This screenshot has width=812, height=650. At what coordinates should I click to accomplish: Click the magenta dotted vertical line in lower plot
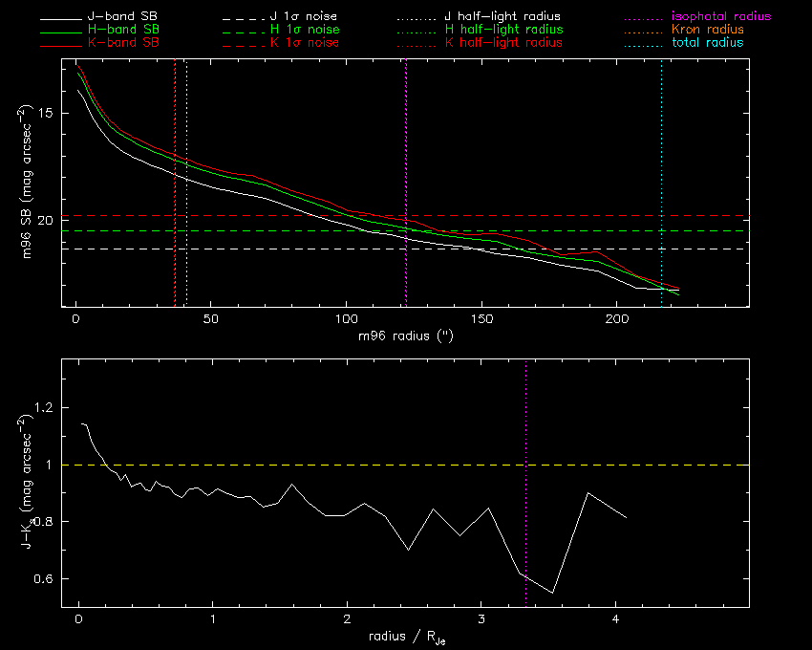tap(526, 430)
